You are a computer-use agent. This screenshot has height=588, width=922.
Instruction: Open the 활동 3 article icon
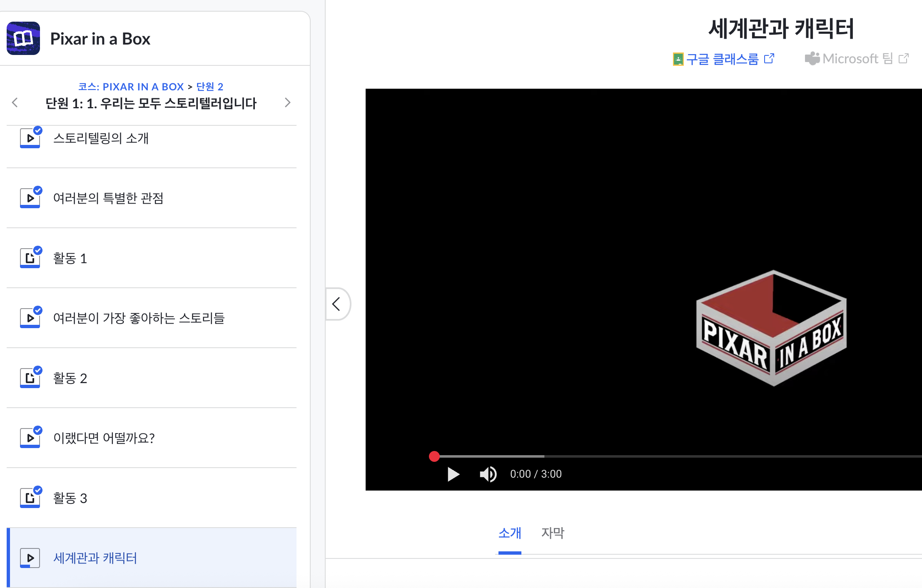[x=30, y=498]
